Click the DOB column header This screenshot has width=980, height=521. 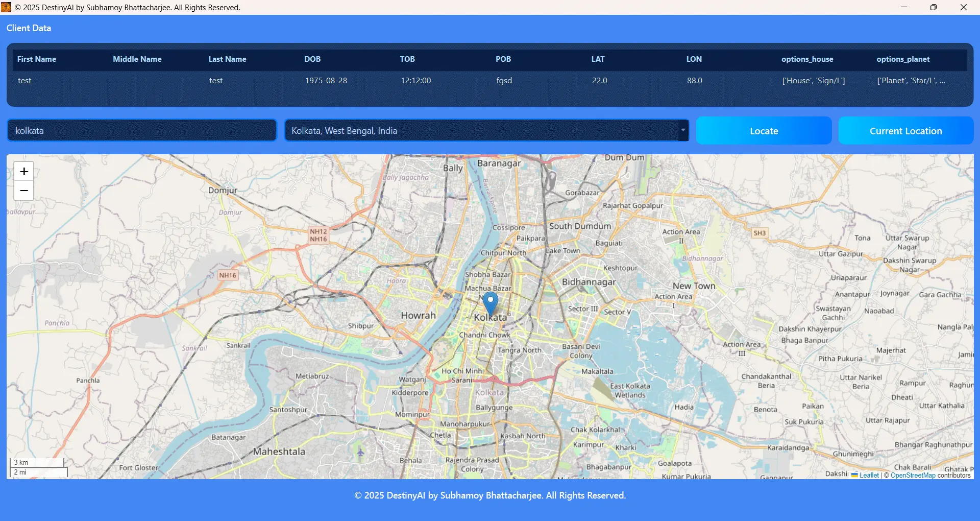(312, 59)
